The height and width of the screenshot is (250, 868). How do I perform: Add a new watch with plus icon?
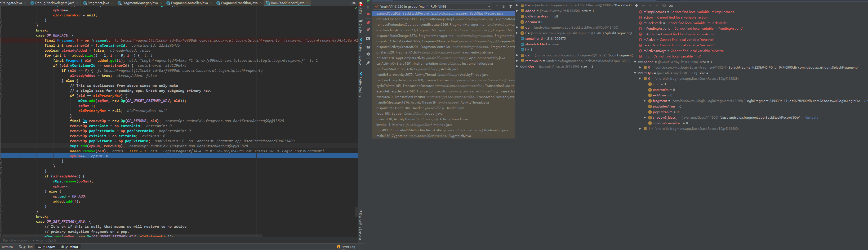[636, 6]
